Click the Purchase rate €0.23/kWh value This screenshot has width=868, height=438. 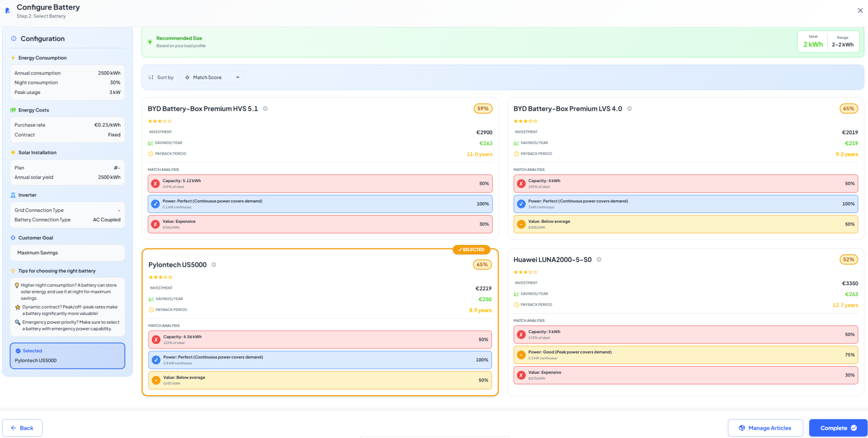coord(107,125)
